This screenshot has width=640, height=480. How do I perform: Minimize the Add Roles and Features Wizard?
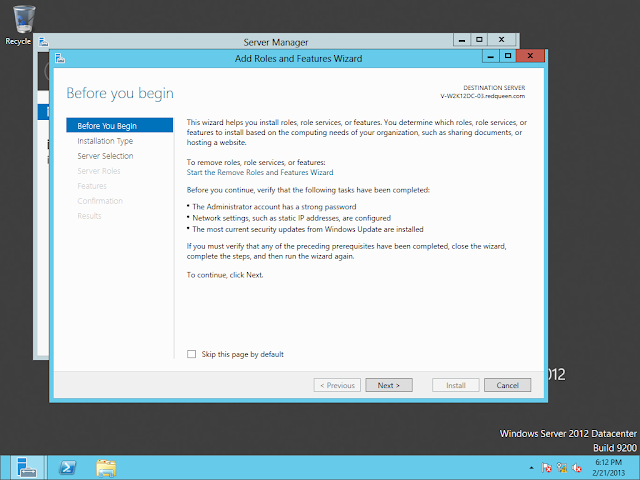[x=490, y=56]
